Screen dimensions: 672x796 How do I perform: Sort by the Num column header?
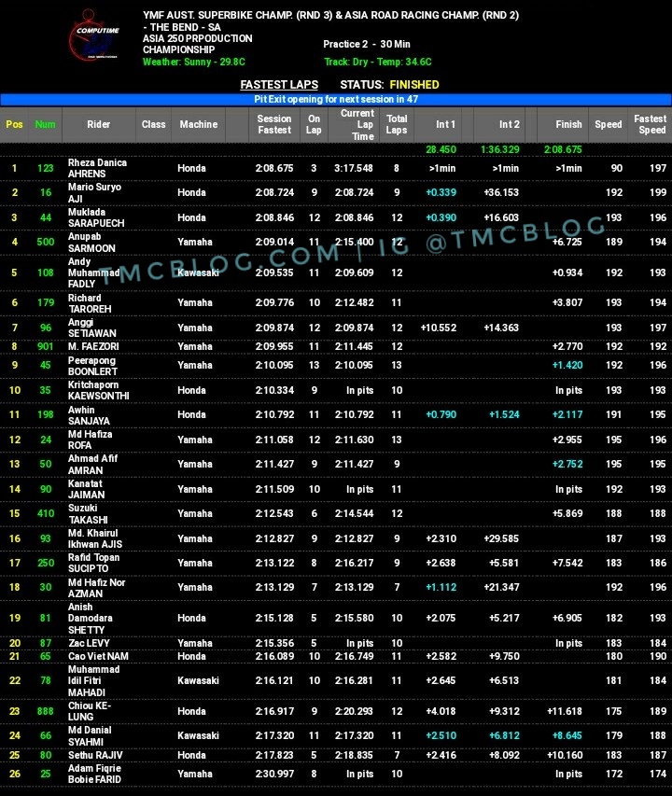point(45,124)
